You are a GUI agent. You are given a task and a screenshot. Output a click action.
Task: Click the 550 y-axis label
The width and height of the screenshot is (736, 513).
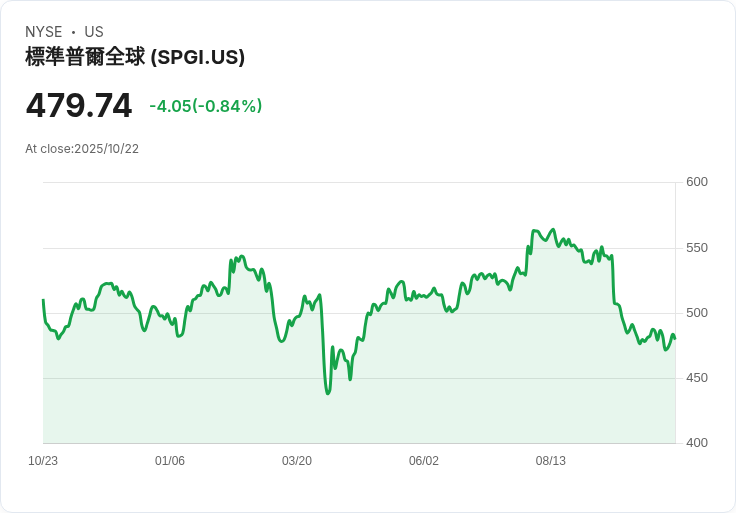(x=697, y=248)
